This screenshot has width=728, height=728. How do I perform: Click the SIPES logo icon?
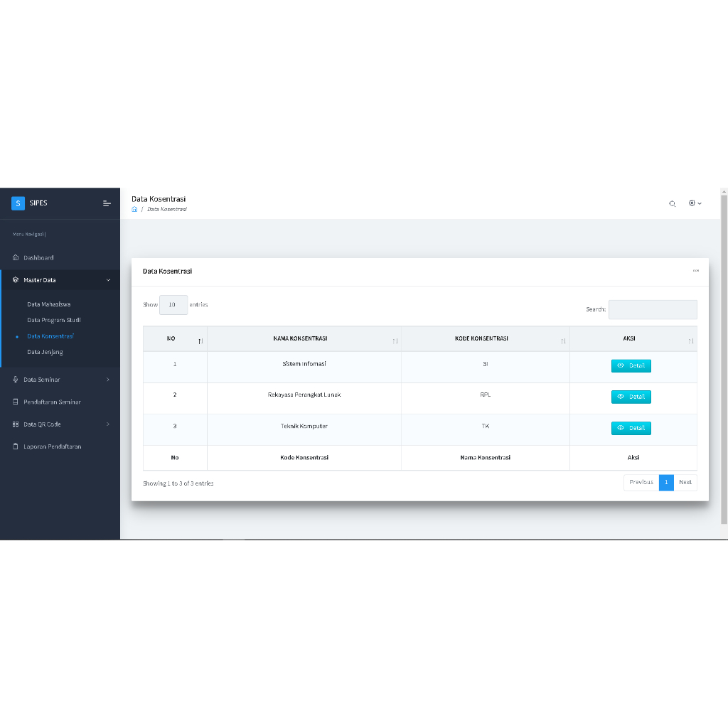tap(18, 203)
